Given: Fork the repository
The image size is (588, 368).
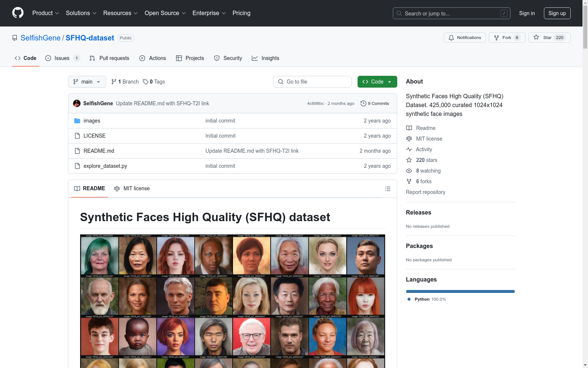Looking at the screenshot, I should [x=506, y=37].
